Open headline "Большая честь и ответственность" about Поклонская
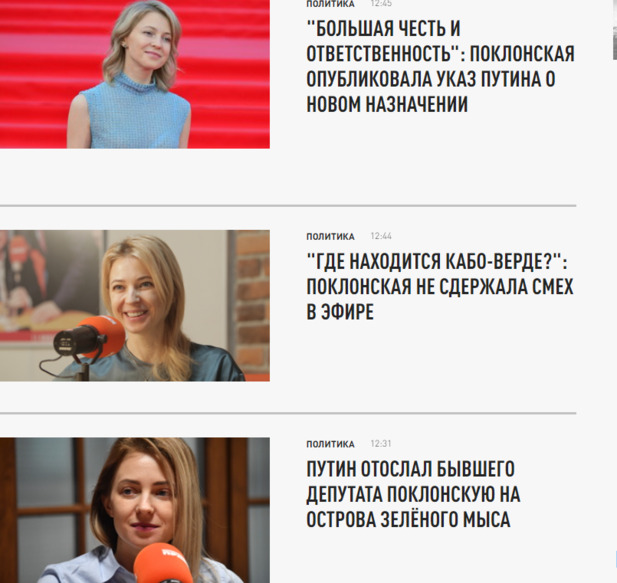 tap(440, 66)
